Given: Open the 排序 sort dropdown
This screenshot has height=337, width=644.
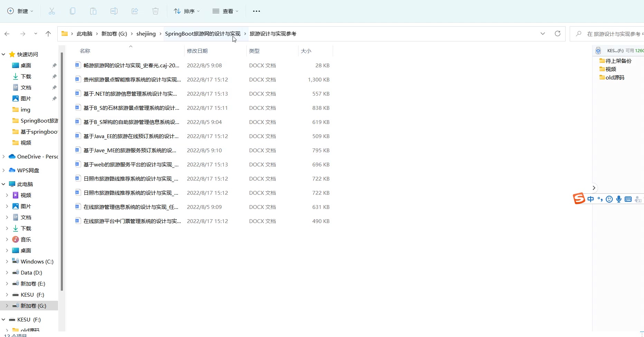Looking at the screenshot, I should (187, 11).
